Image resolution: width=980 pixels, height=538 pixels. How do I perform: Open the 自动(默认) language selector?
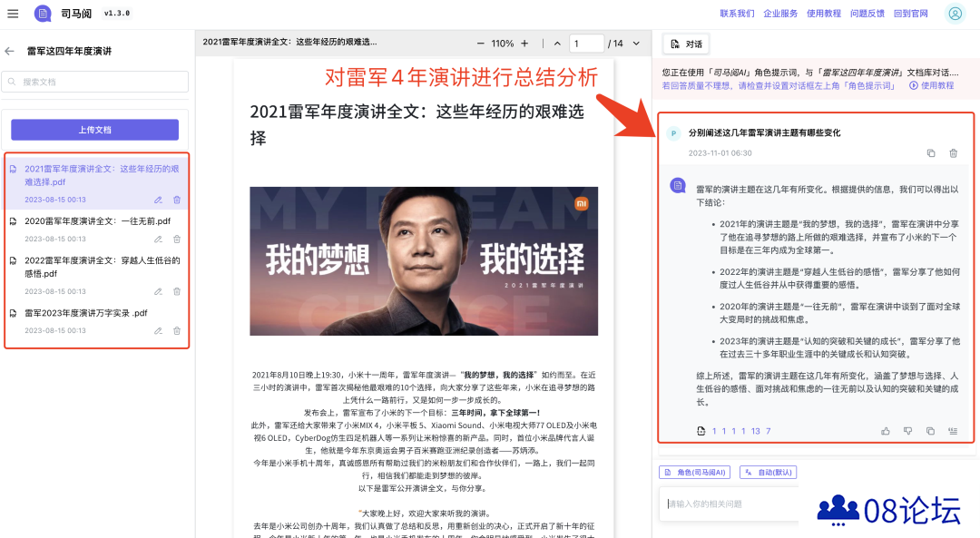click(769, 473)
